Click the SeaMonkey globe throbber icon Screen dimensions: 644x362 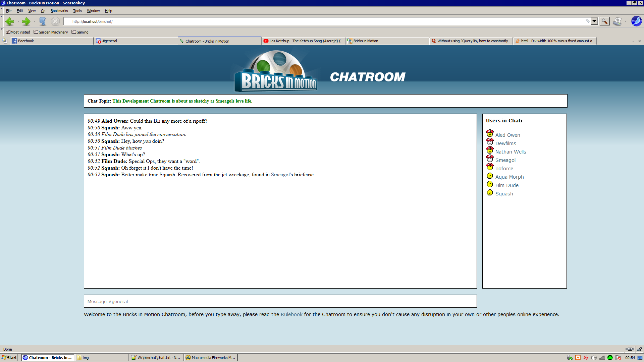[x=637, y=21]
